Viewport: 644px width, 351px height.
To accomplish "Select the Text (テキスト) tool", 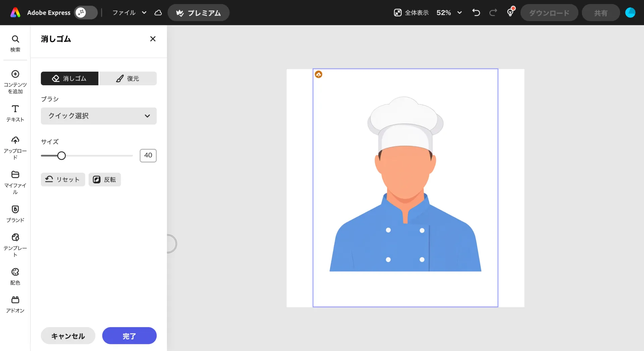I will pyautogui.click(x=15, y=113).
